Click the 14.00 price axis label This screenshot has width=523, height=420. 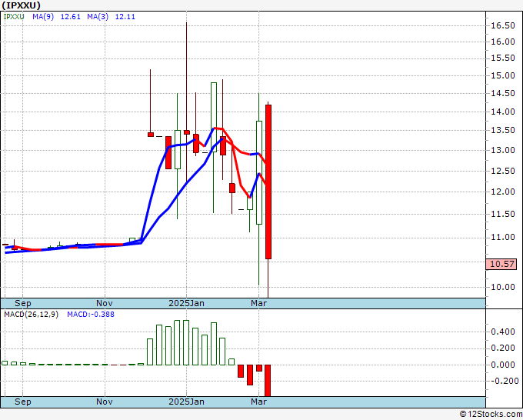pos(503,112)
